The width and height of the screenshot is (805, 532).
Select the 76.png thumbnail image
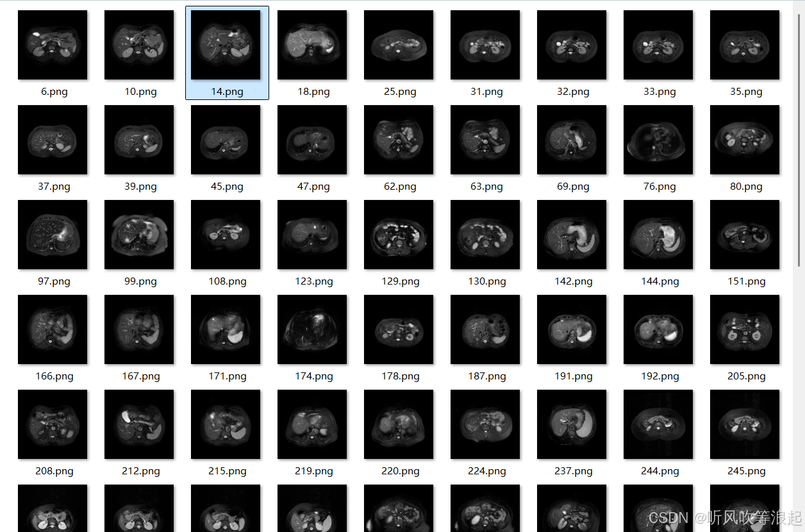point(658,140)
